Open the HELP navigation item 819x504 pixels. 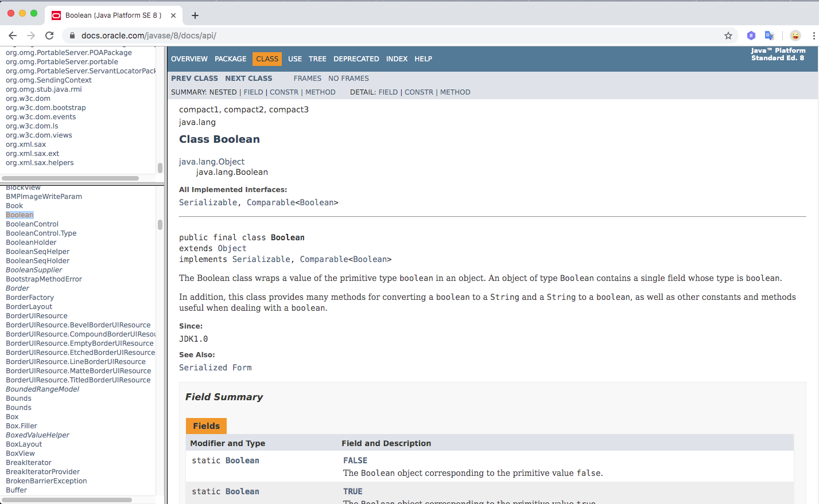point(424,59)
